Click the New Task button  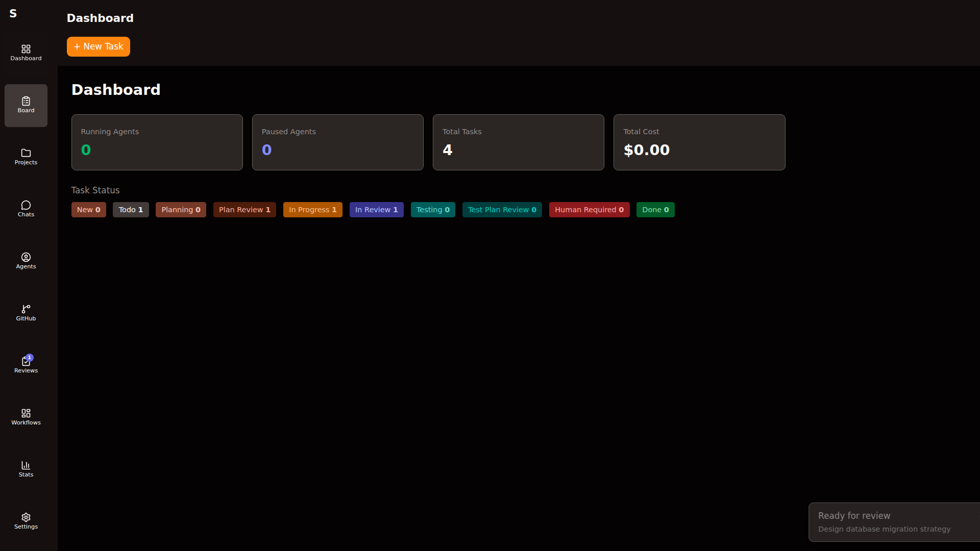(x=99, y=46)
